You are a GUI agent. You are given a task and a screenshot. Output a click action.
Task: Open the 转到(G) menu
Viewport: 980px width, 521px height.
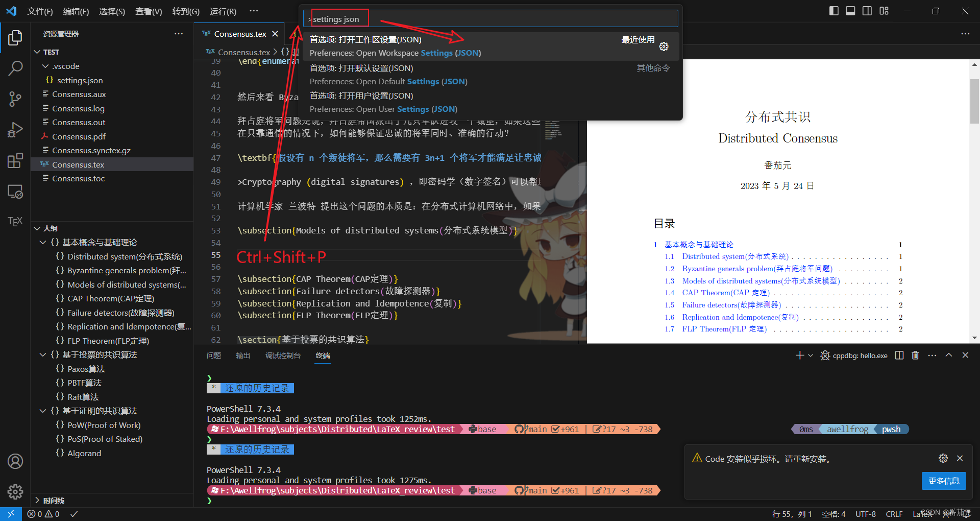pos(186,11)
